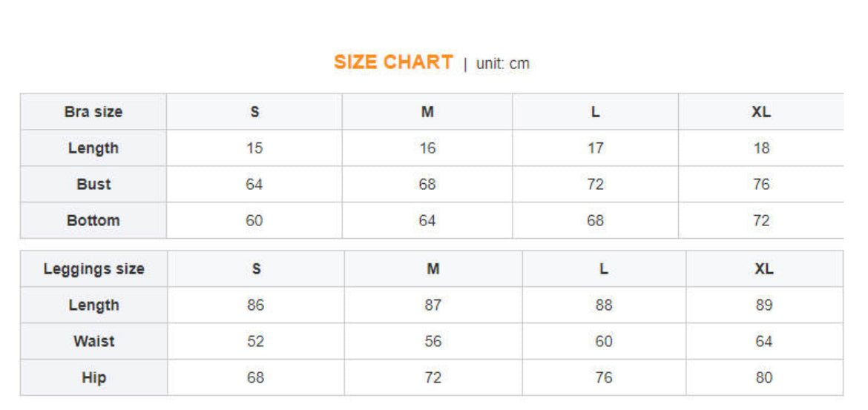Click the bra length value 18

pos(761,148)
